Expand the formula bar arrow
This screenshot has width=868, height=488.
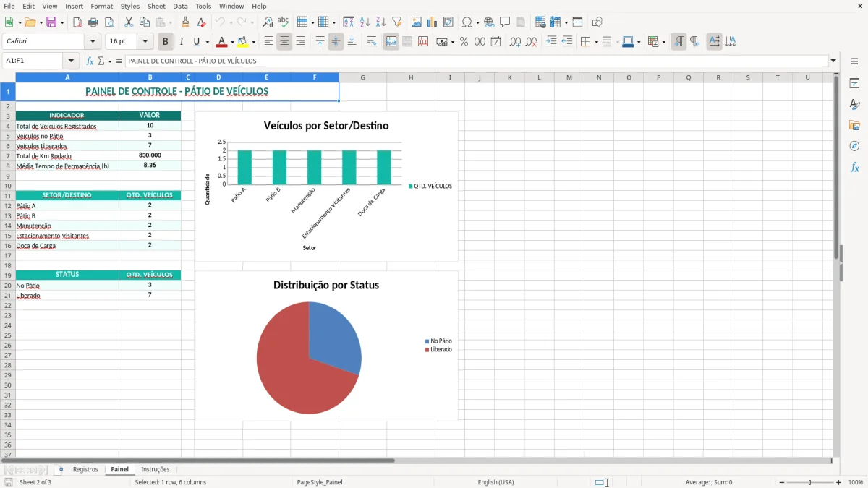tap(833, 61)
